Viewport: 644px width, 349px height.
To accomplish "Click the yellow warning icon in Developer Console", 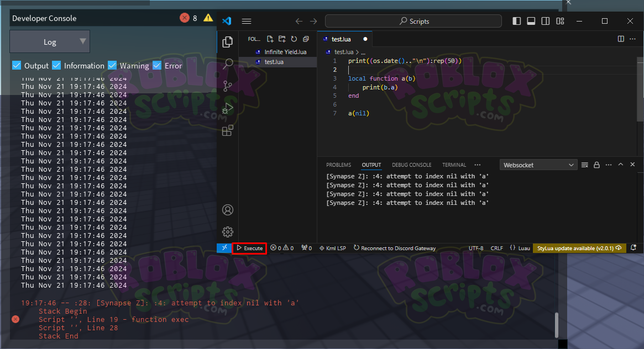I will click(208, 18).
